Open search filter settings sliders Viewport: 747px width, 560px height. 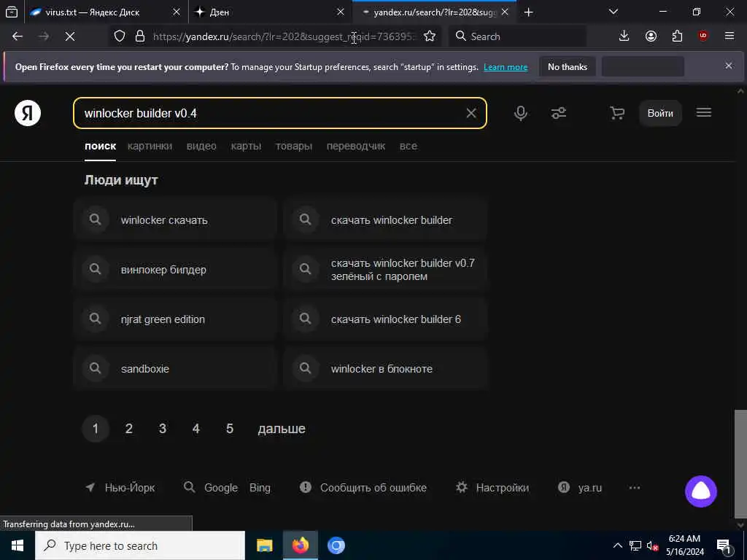[558, 113]
